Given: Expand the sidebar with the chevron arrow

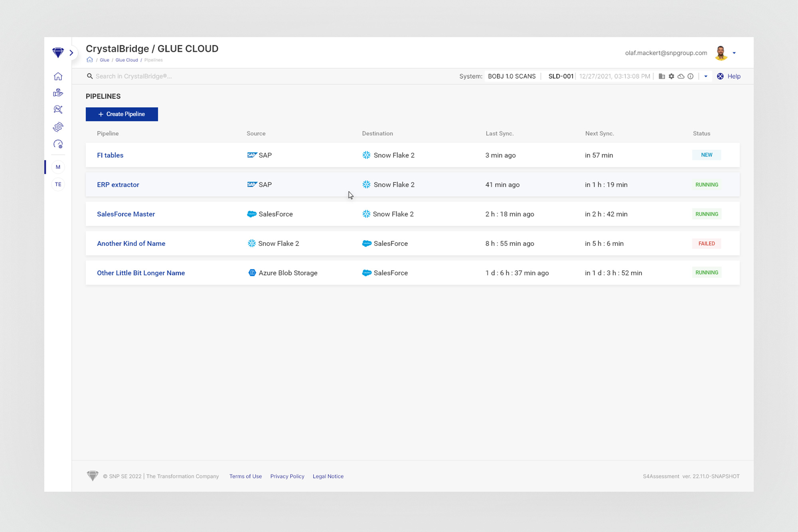Looking at the screenshot, I should pyautogui.click(x=71, y=53).
